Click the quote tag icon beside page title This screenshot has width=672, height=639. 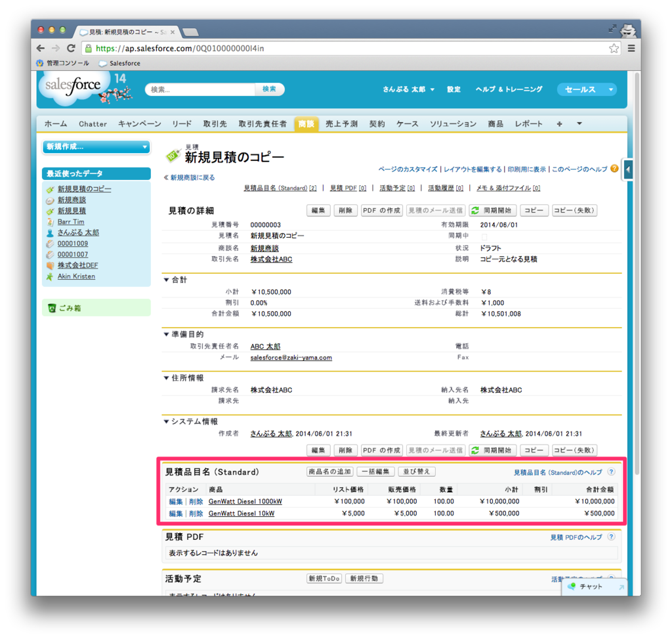pyautogui.click(x=173, y=155)
